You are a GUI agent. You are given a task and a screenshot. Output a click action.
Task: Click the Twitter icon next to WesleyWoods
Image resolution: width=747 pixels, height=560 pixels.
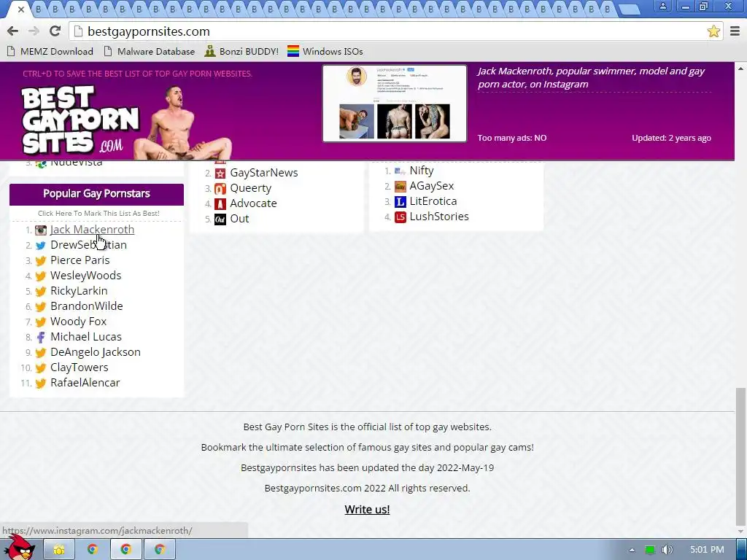(x=41, y=276)
